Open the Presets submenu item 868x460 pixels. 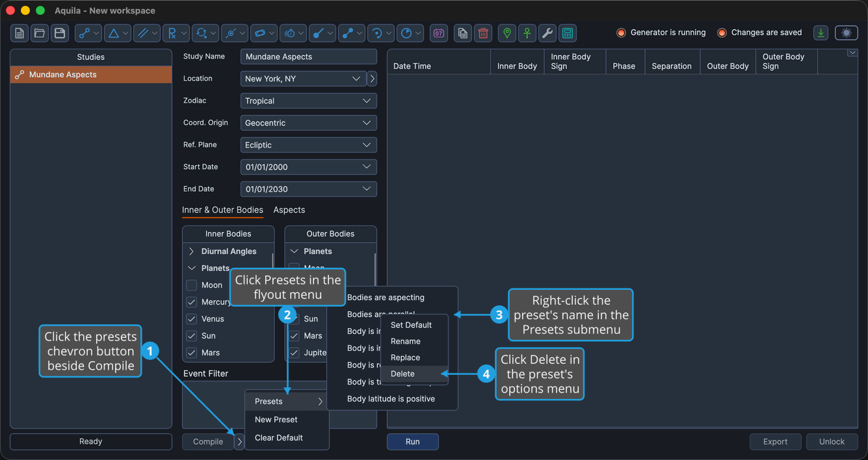click(x=287, y=402)
